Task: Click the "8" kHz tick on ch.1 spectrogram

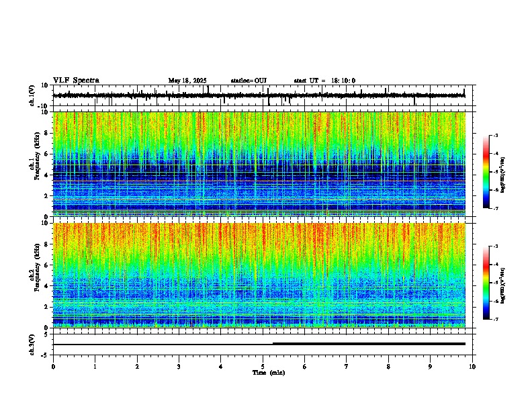Action: pos(46,133)
